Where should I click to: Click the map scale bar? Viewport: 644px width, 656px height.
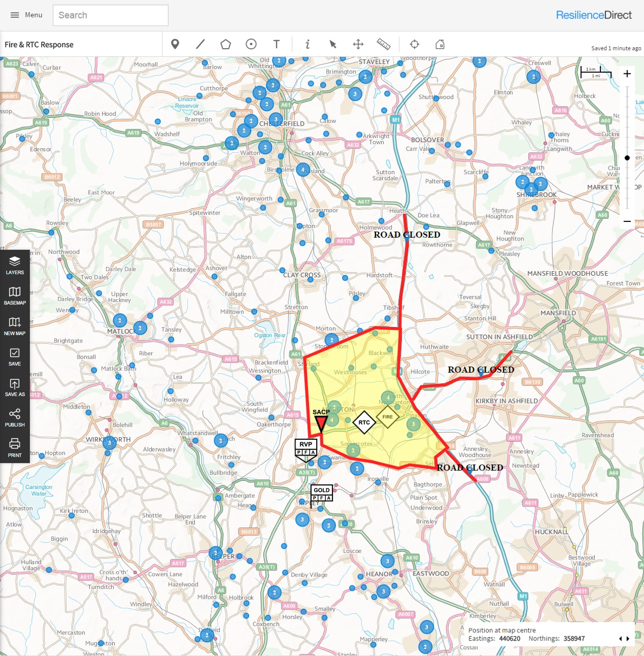click(x=596, y=73)
